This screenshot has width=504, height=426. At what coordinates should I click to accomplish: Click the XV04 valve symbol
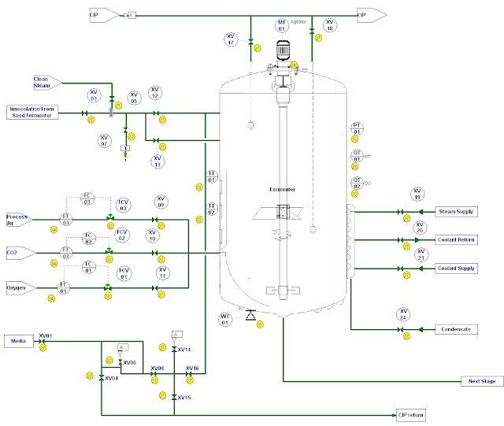click(102, 378)
